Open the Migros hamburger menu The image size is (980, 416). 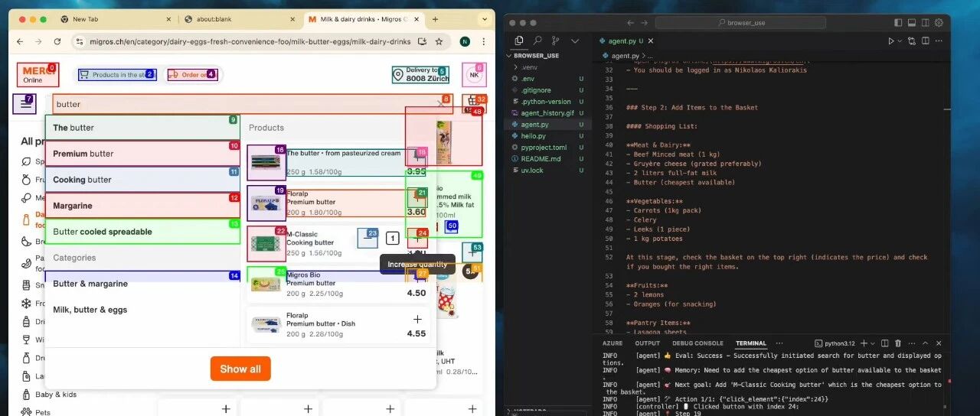24,104
